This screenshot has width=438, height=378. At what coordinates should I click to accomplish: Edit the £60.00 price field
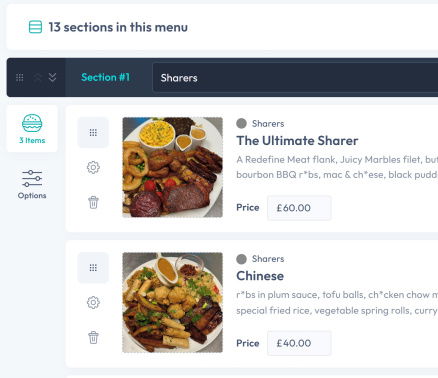click(299, 208)
